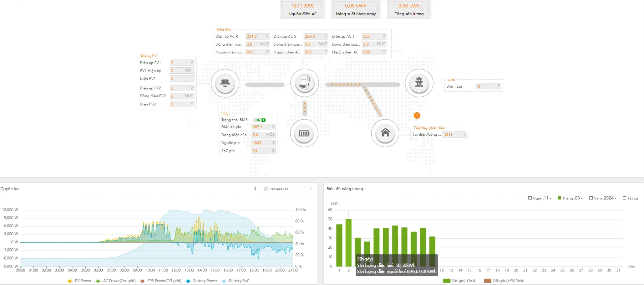The image size is (644, 285).
Task: Open the month dropdown arrow showing 08
Action: (582, 198)
